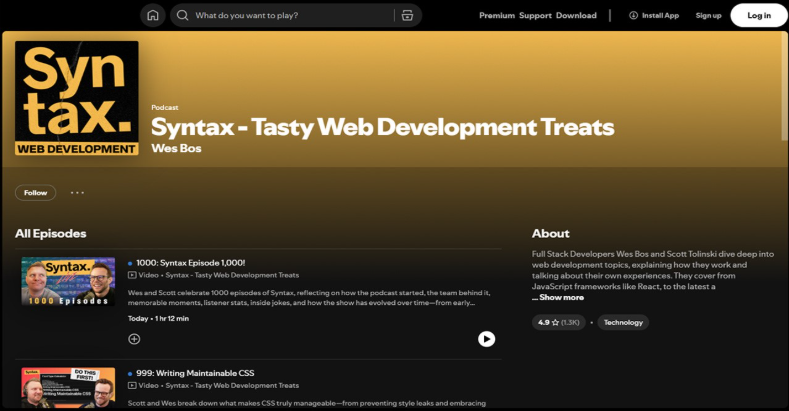This screenshot has width=789, height=411.
Task: Click the Log in button
Action: tap(759, 15)
